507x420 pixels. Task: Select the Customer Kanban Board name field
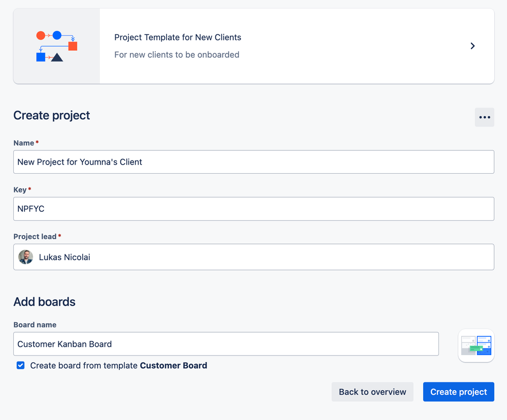point(226,344)
